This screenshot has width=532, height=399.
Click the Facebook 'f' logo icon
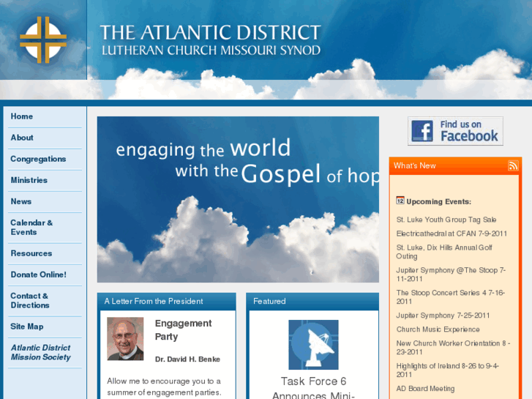(422, 131)
